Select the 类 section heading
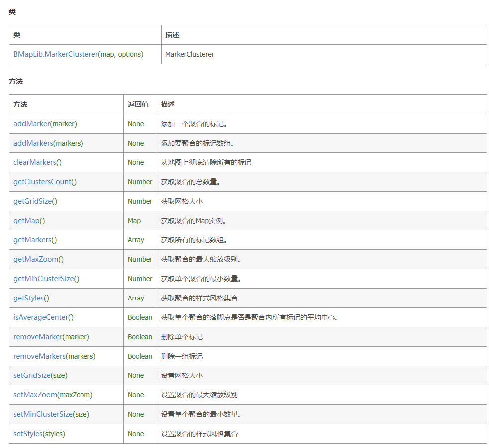 click(12, 12)
